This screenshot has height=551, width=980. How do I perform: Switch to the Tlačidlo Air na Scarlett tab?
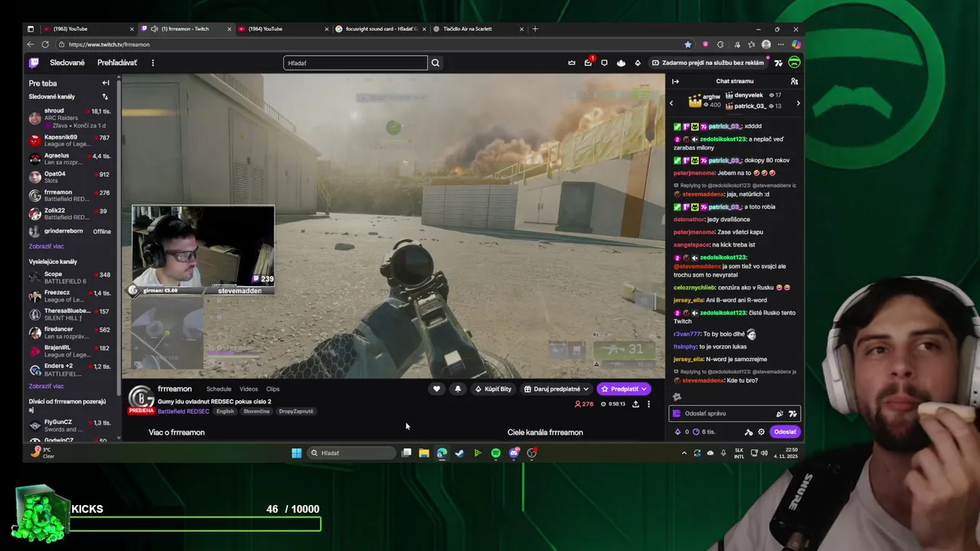tap(478, 29)
